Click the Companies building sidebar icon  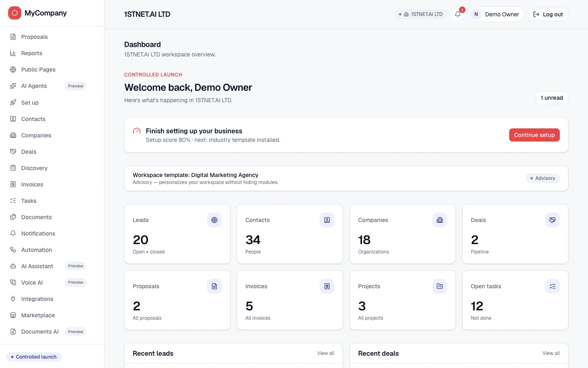click(x=13, y=135)
